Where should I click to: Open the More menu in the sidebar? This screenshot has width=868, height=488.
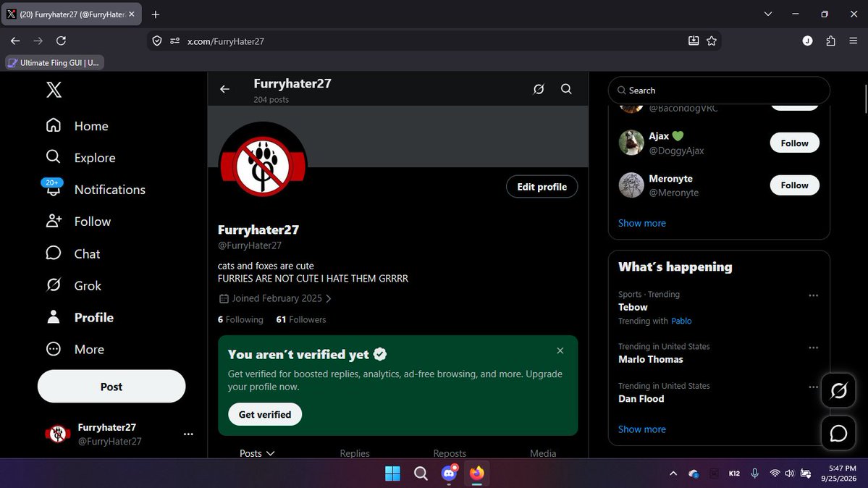click(75, 350)
